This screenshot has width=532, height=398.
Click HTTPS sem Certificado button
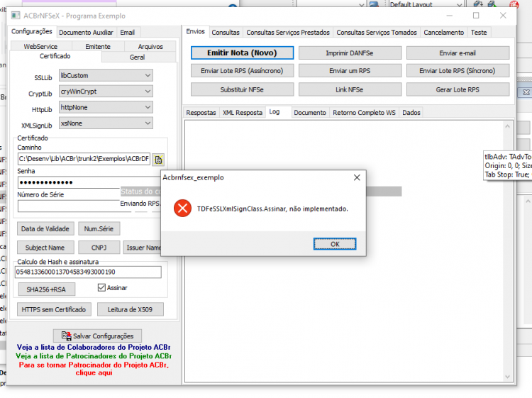tap(54, 309)
